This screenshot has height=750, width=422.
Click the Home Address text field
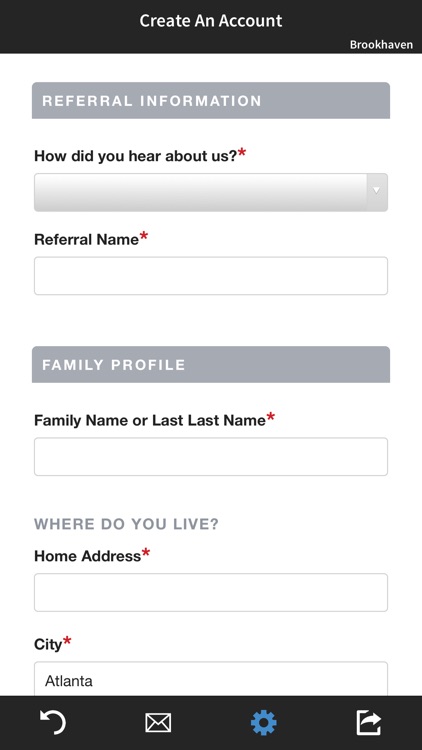tap(211, 593)
